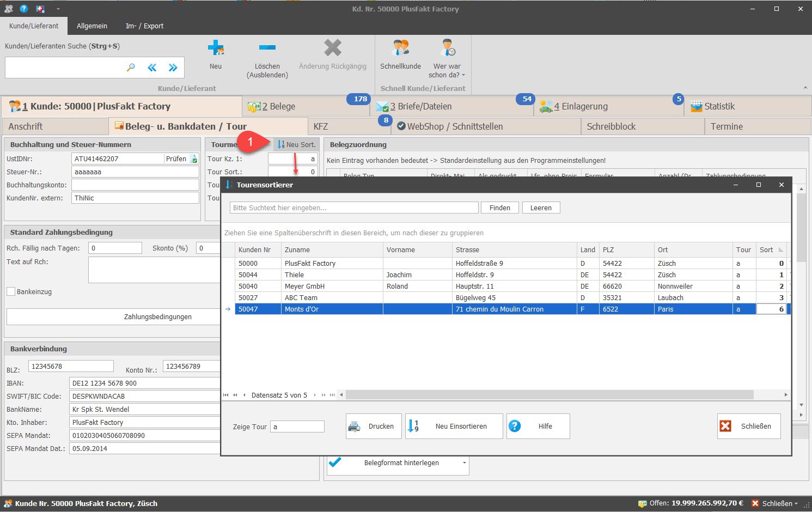
Task: Click the magnifier search icon in customer search
Action: click(131, 68)
